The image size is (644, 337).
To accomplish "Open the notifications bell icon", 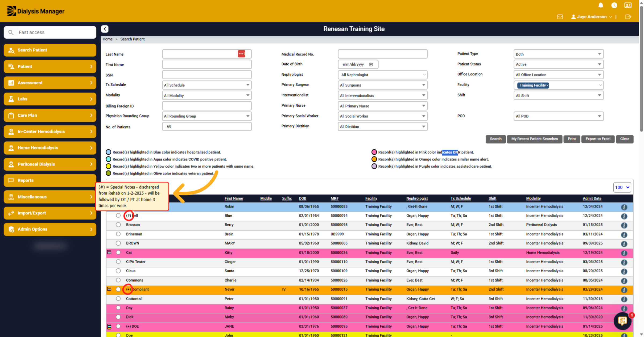I will 601,5.
